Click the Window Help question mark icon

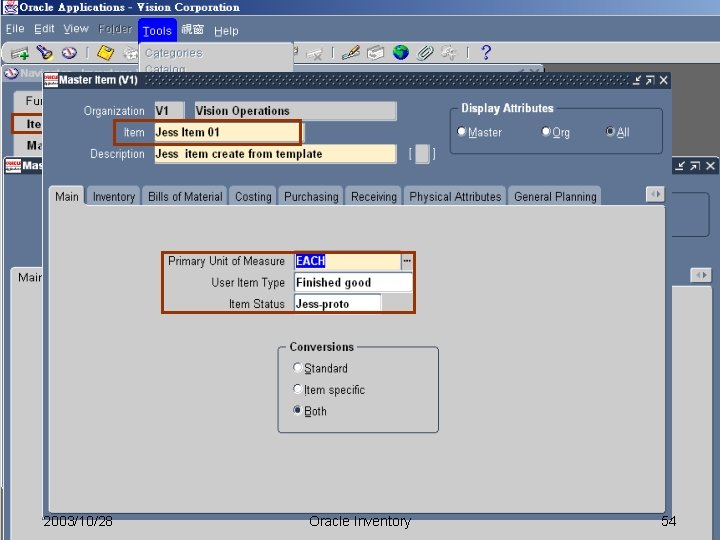(x=486, y=52)
